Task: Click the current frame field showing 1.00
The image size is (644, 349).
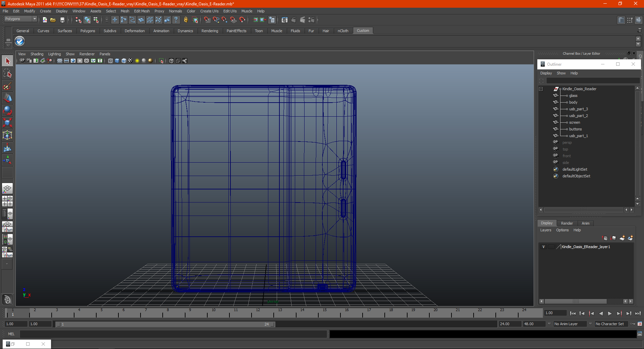Action: tap(555, 313)
